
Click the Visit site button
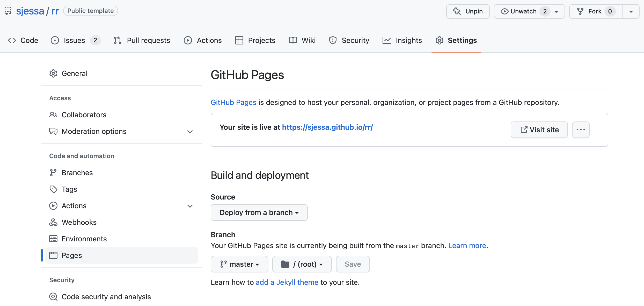click(x=539, y=130)
